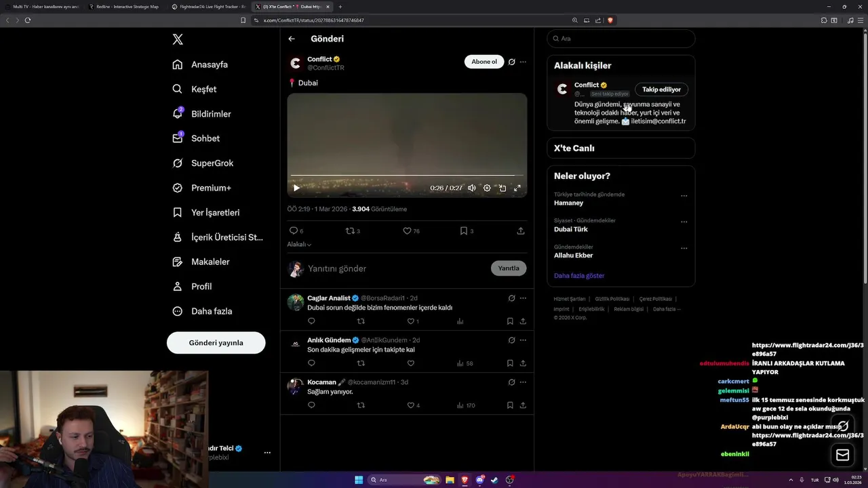Play the Dubai video
Image resolution: width=868 pixels, height=488 pixels.
(x=296, y=188)
